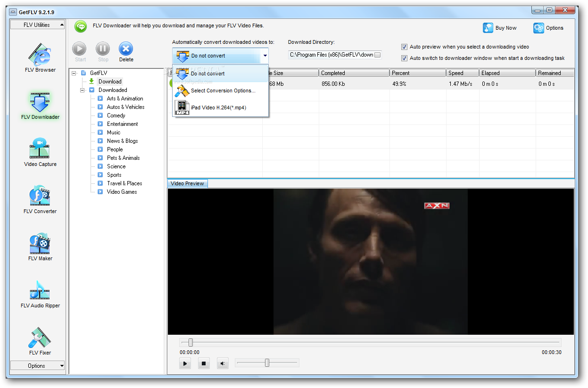Select the Entertainment category
Image resolution: width=588 pixels, height=388 pixels.
click(122, 124)
